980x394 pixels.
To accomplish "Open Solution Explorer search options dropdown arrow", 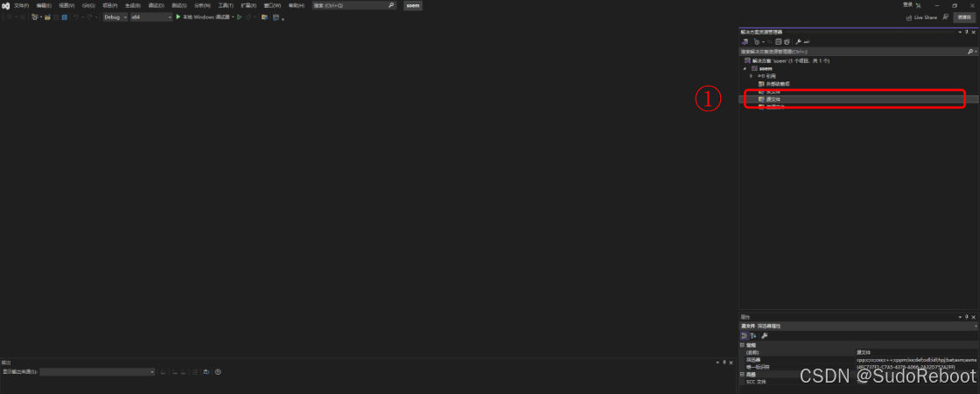I will (x=976, y=52).
